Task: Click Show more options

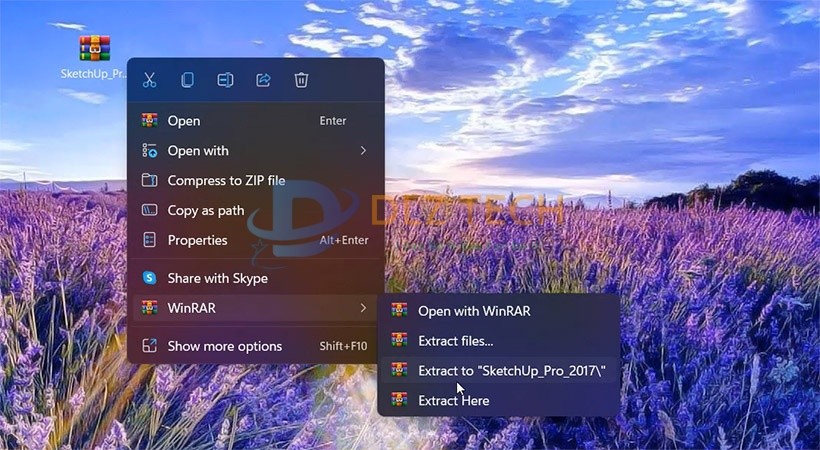Action: [225, 346]
